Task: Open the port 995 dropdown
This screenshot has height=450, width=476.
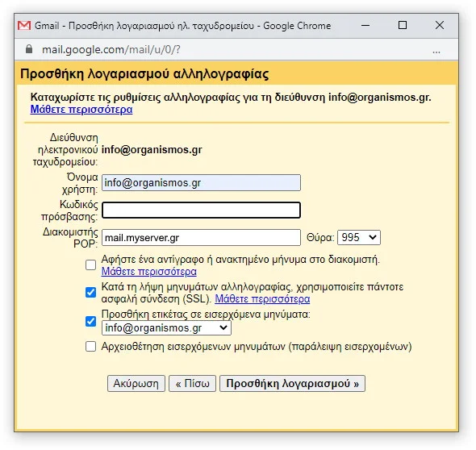Action: pyautogui.click(x=359, y=237)
